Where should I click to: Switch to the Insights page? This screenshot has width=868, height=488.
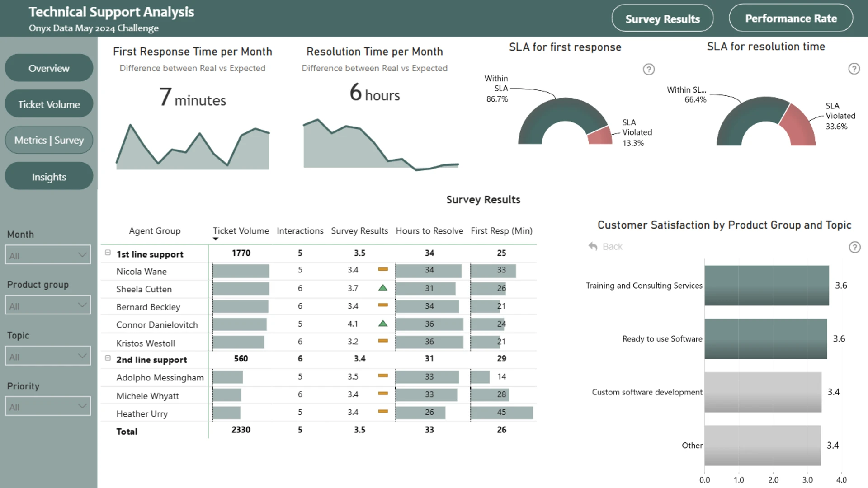[x=49, y=177]
